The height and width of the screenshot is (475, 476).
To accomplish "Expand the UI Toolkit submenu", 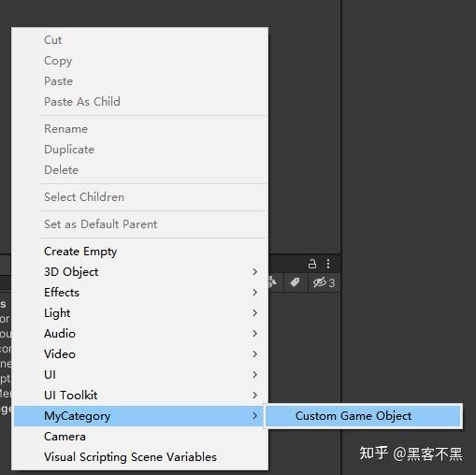I will (x=139, y=396).
